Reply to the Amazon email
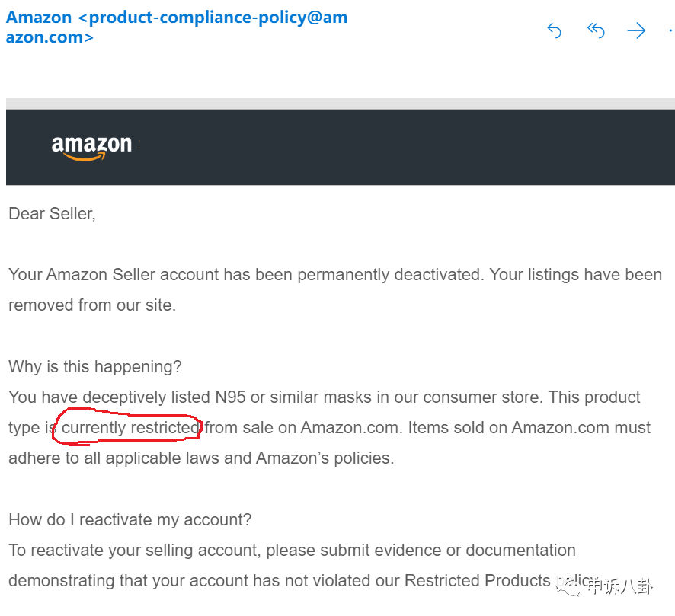The width and height of the screenshot is (675, 616). pos(554,30)
